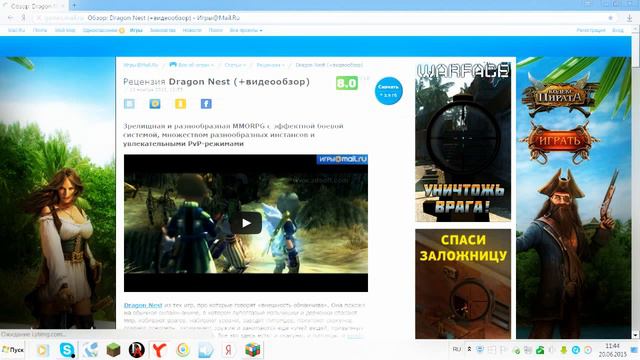640x360 pixels.
Task: Expand the Статьи breadcrumb dropdown
Action: pos(235,65)
